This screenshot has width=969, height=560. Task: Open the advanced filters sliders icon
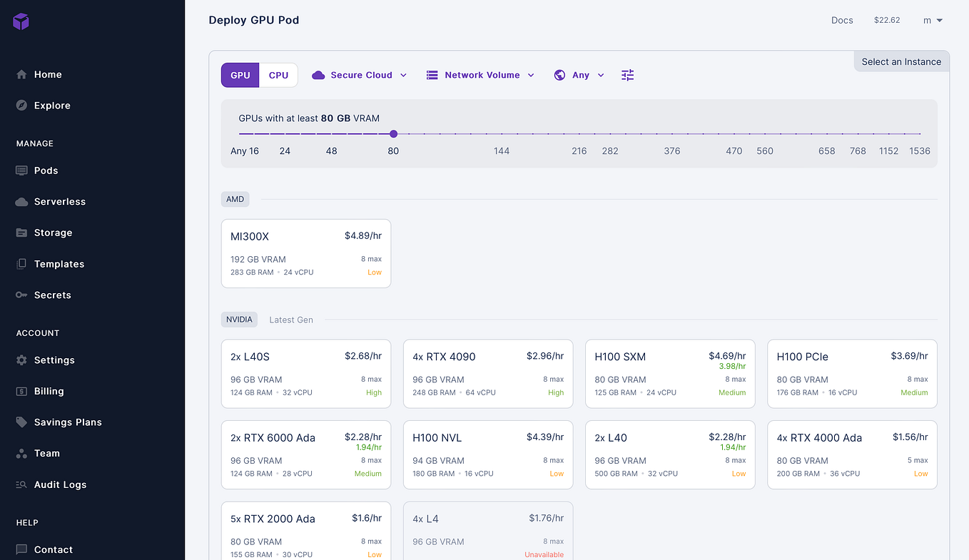(627, 75)
